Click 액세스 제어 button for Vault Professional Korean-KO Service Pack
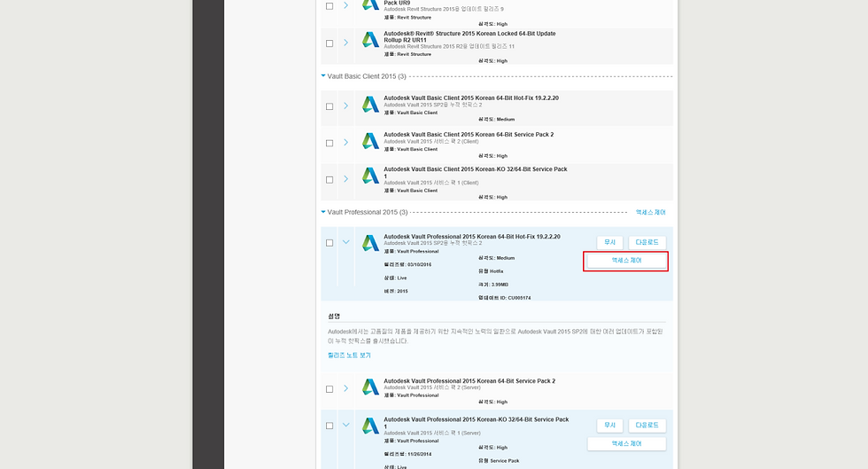Viewport: 868px width, 469px height. [626, 443]
